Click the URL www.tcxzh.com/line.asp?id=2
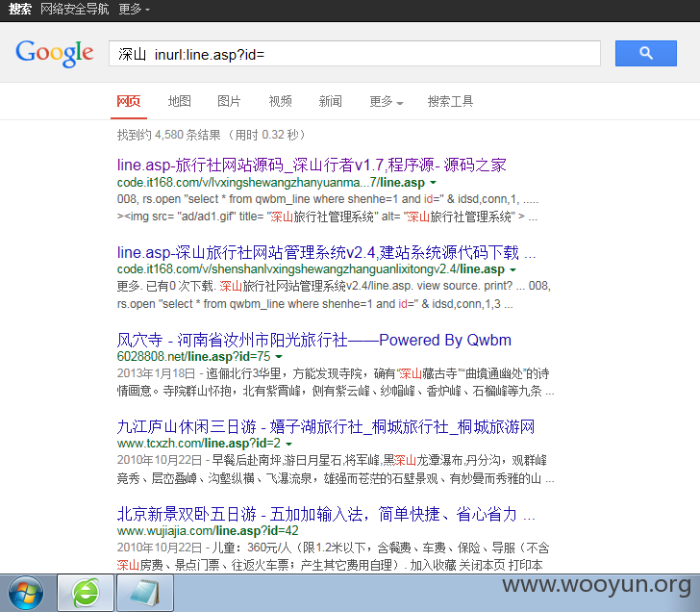The height and width of the screenshot is (612, 700). pyautogui.click(x=199, y=444)
